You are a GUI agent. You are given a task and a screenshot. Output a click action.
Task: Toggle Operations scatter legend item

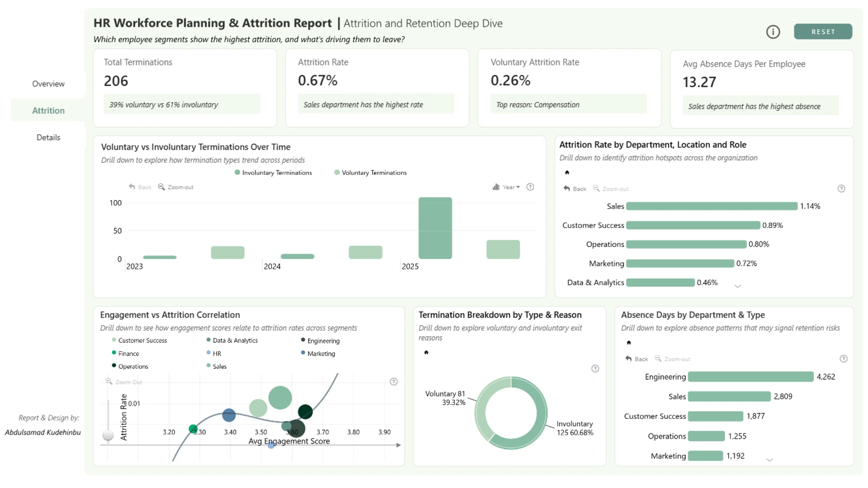click(x=130, y=366)
